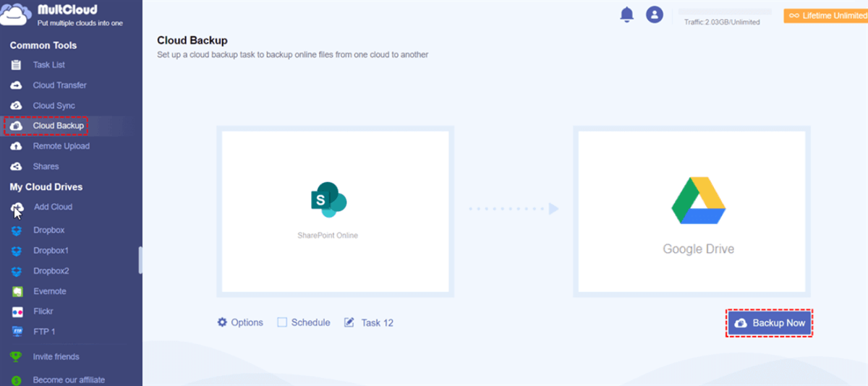Enable the Schedule checkbox
The height and width of the screenshot is (386, 868).
pyautogui.click(x=282, y=322)
